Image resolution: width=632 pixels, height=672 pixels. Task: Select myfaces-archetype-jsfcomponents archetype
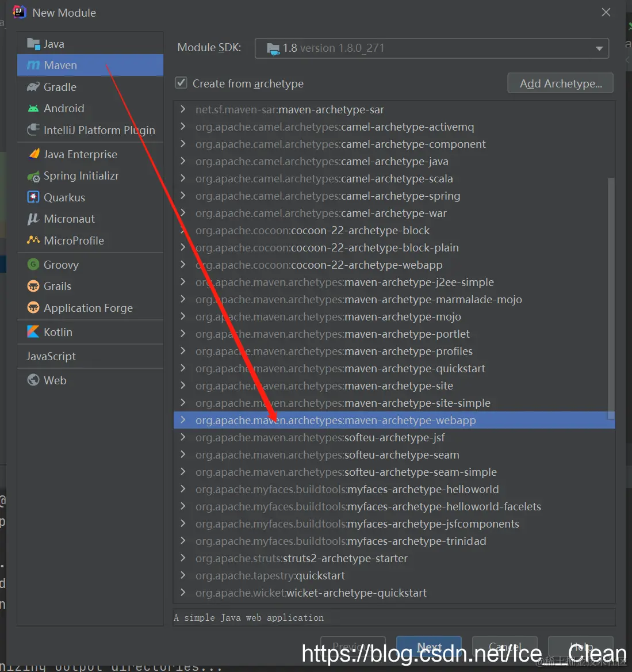pos(394,524)
